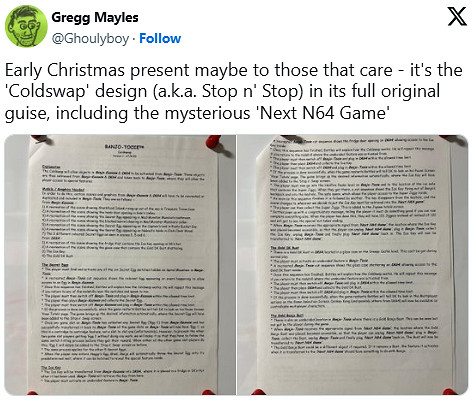The width and height of the screenshot is (473, 400).
Task: Follow the @Ghoulyboy account
Action: (x=160, y=39)
